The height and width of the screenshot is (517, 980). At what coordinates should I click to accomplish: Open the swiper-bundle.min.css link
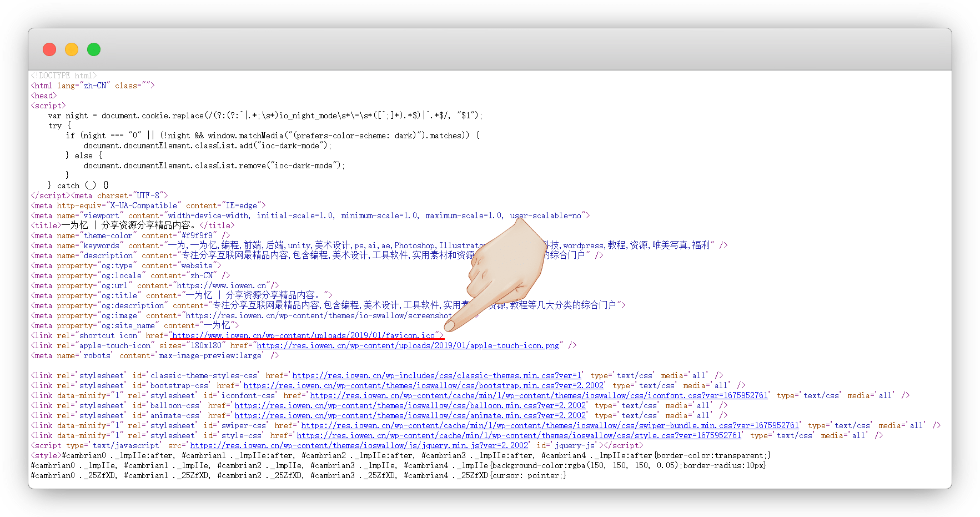[x=550, y=425]
